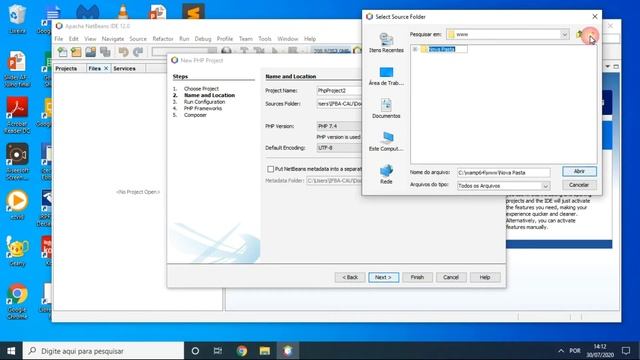640x360 pixels.
Task: Click the Project Name field
Action: 339,91
